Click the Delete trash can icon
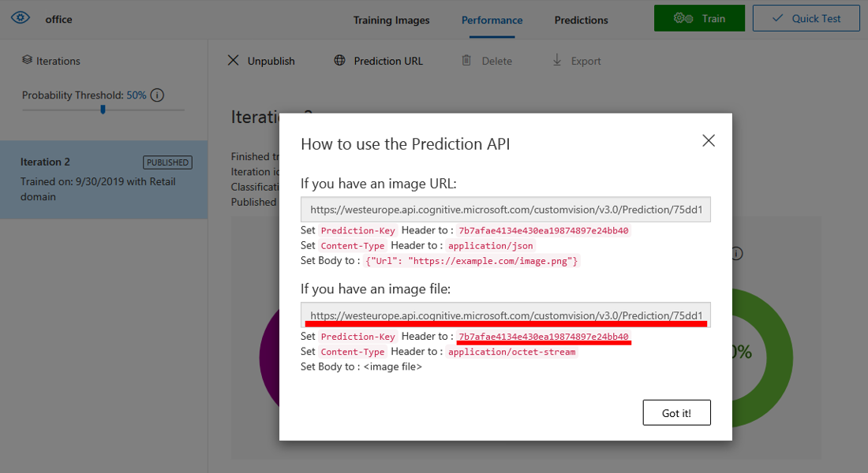The height and width of the screenshot is (473, 868). tap(466, 61)
